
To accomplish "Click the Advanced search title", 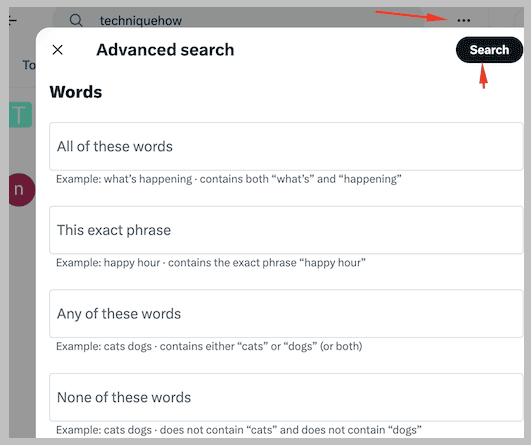I will tap(165, 50).
